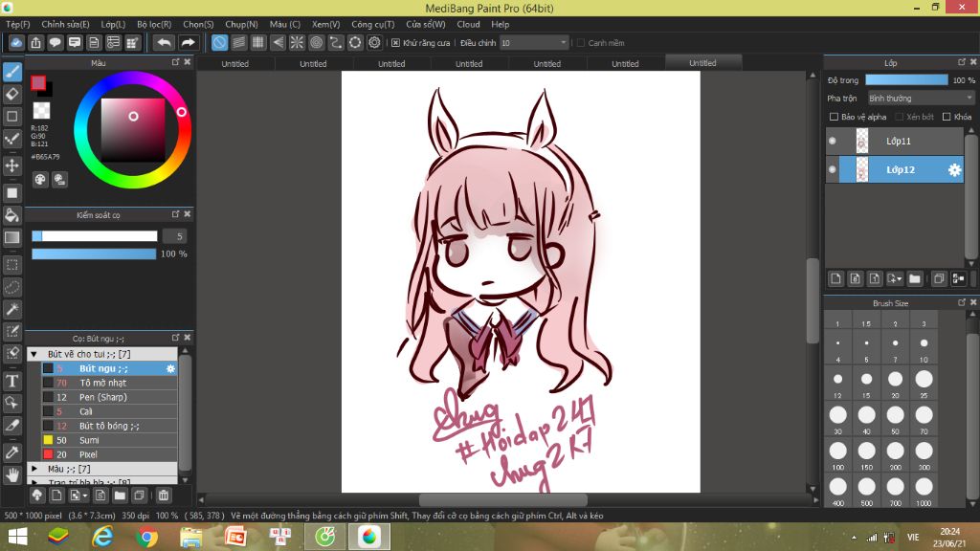Enable Khóa checkbox
The image size is (980, 551).
point(947,117)
